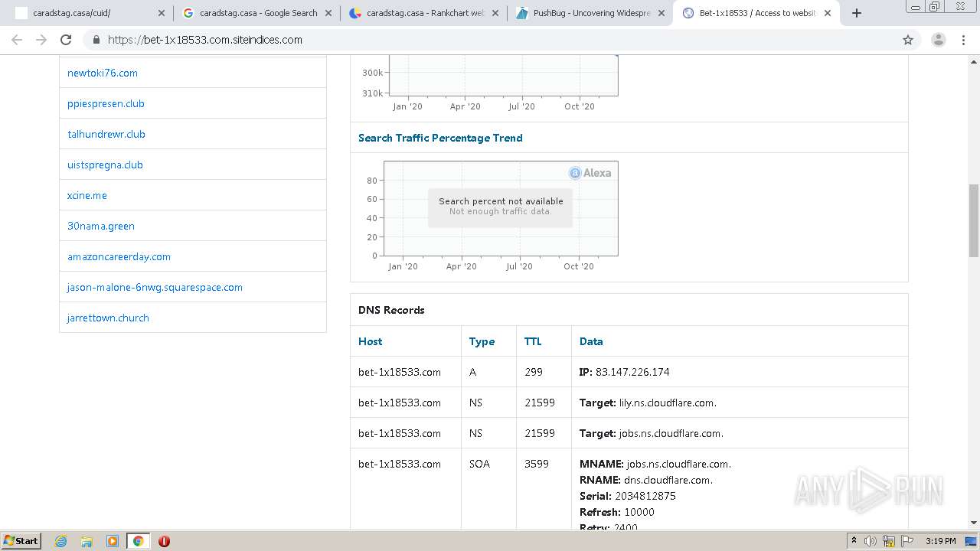This screenshot has height=551, width=980.
Task: Close the caradstag.casa/cuid/ tab
Action: pos(161,13)
